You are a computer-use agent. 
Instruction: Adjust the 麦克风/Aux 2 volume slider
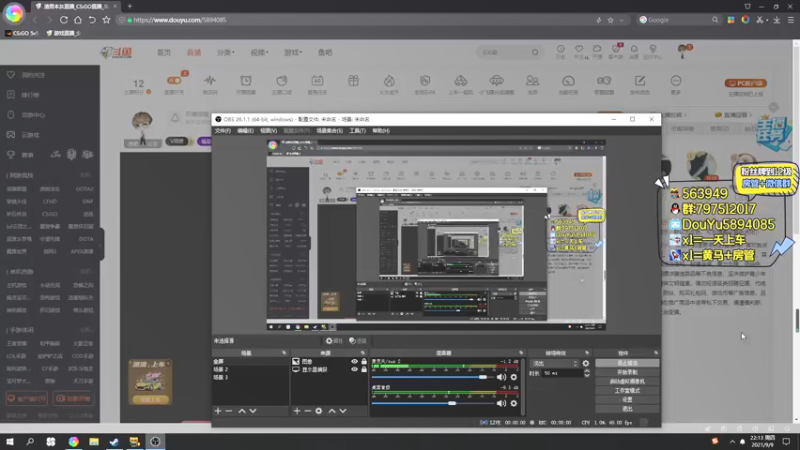tap(432, 377)
